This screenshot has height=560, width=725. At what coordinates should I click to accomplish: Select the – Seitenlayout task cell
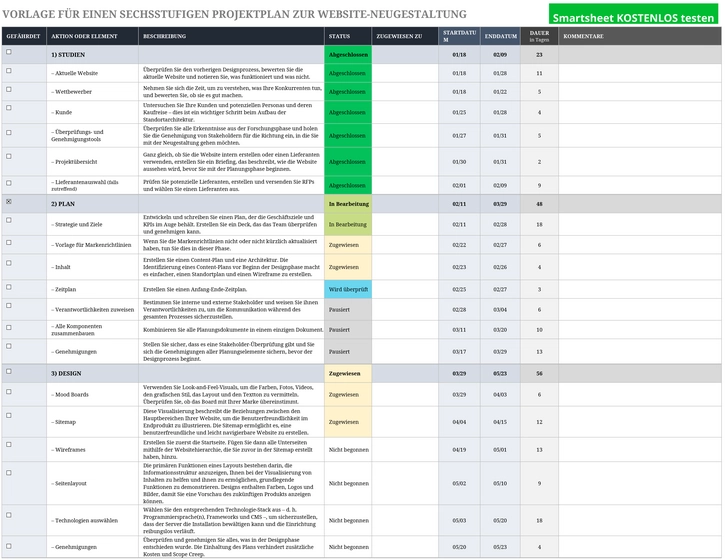pyautogui.click(x=92, y=483)
